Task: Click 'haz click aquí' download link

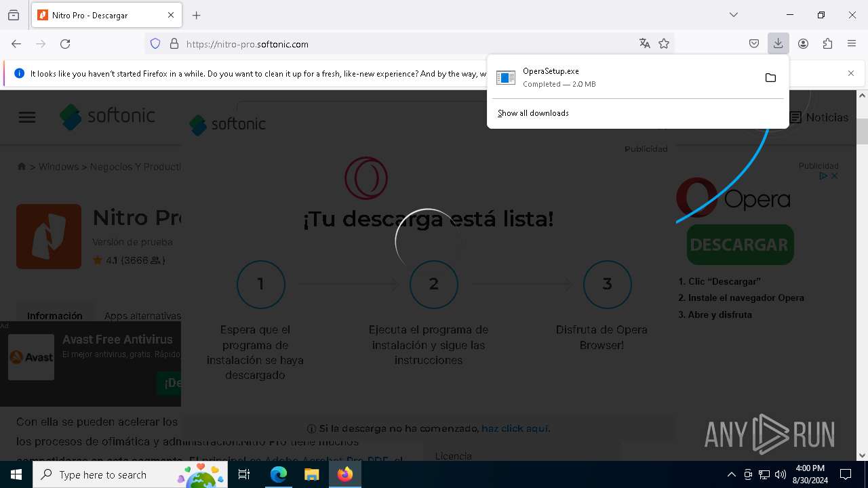Action: click(515, 428)
